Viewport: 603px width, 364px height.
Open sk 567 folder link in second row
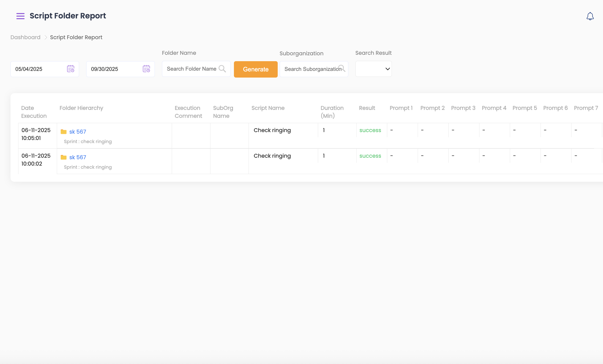(78, 157)
